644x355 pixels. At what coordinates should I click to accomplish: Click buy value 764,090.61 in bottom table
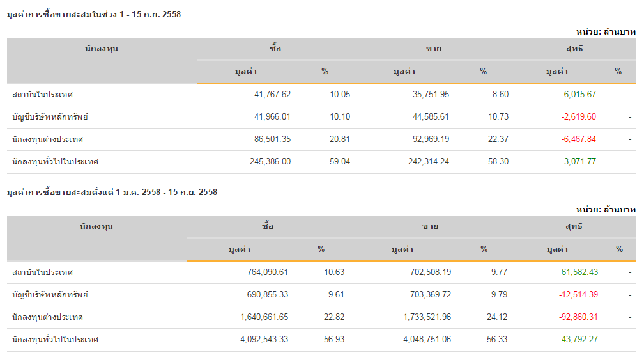pos(267,272)
